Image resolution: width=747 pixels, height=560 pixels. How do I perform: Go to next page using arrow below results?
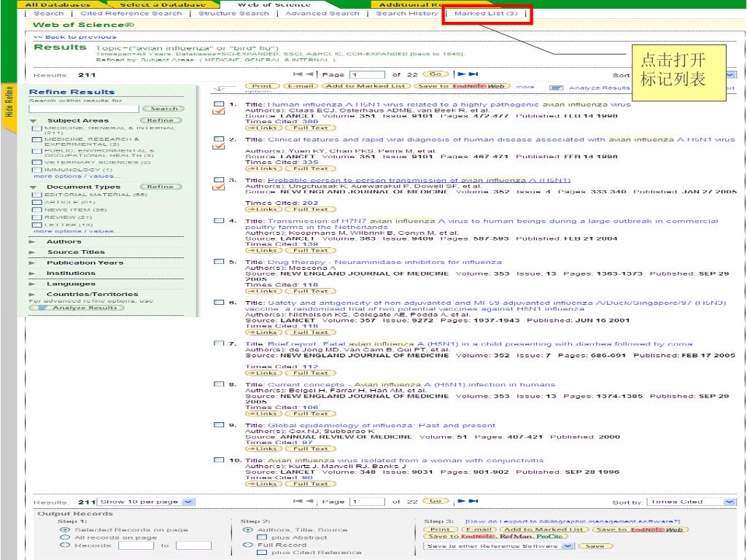(x=461, y=501)
